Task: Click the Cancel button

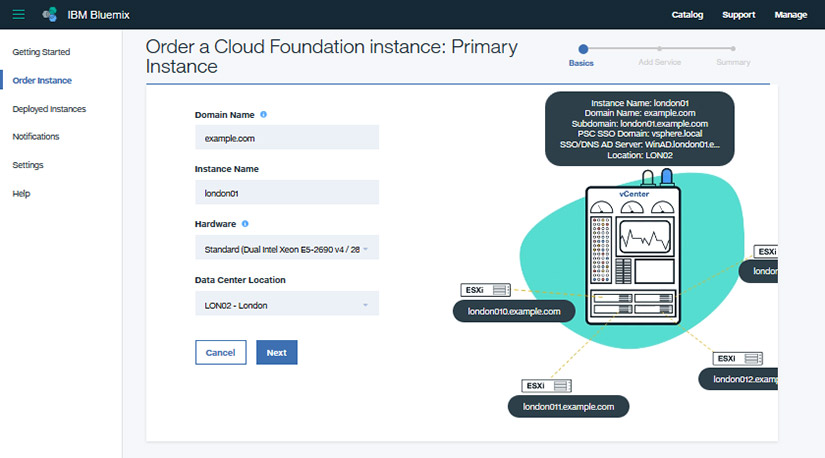Action: point(220,352)
